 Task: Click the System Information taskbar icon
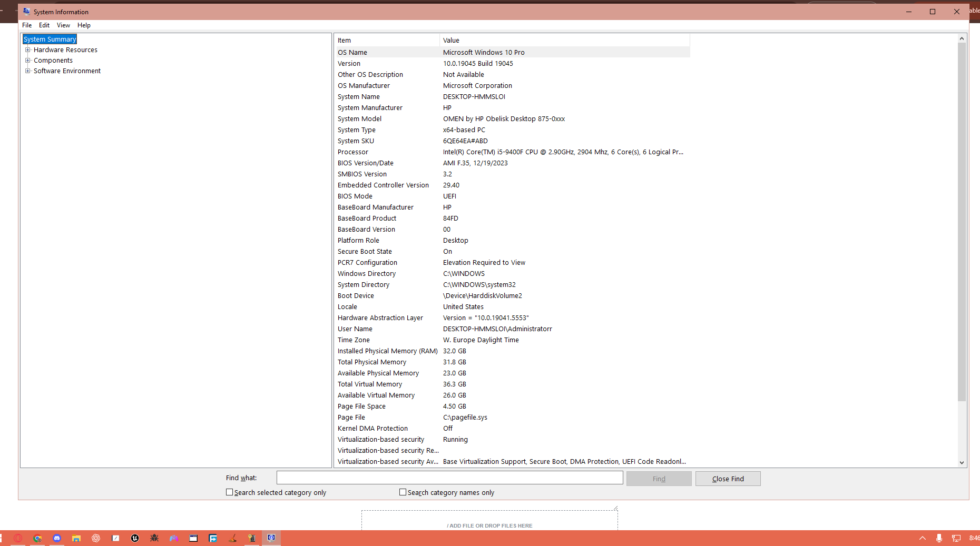271,538
